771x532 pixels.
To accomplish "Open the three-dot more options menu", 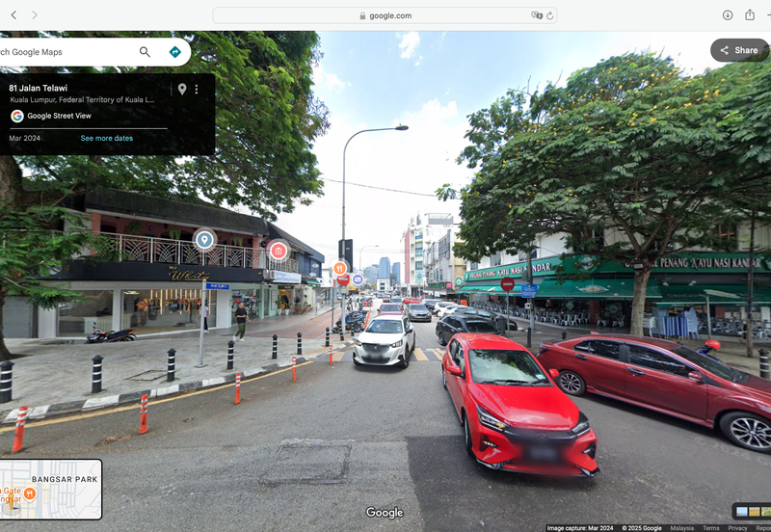I will [x=197, y=89].
